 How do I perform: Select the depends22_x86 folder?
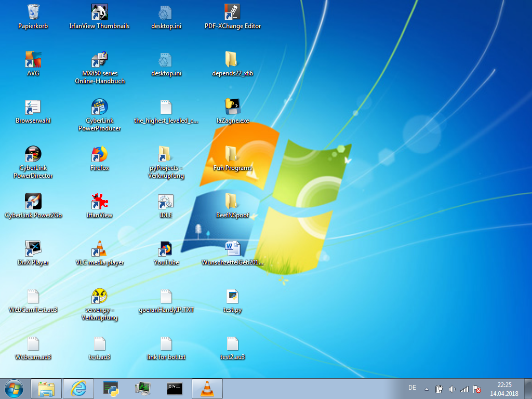pyautogui.click(x=232, y=64)
